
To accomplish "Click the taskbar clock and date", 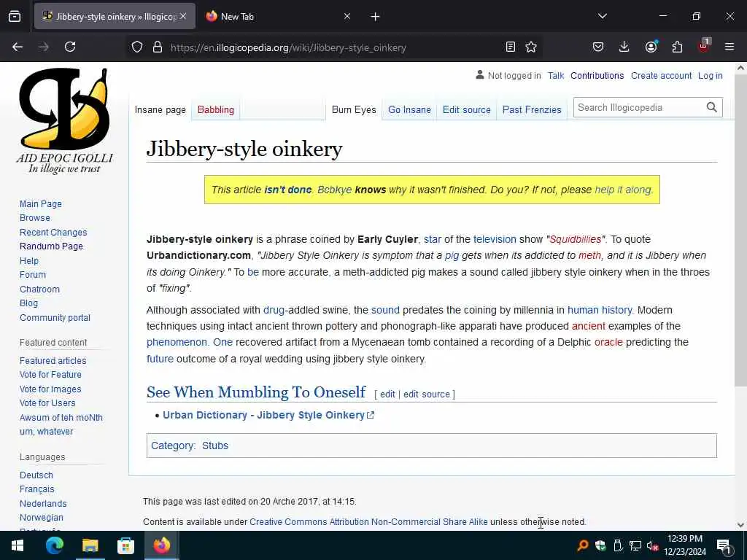I will (x=684, y=545).
